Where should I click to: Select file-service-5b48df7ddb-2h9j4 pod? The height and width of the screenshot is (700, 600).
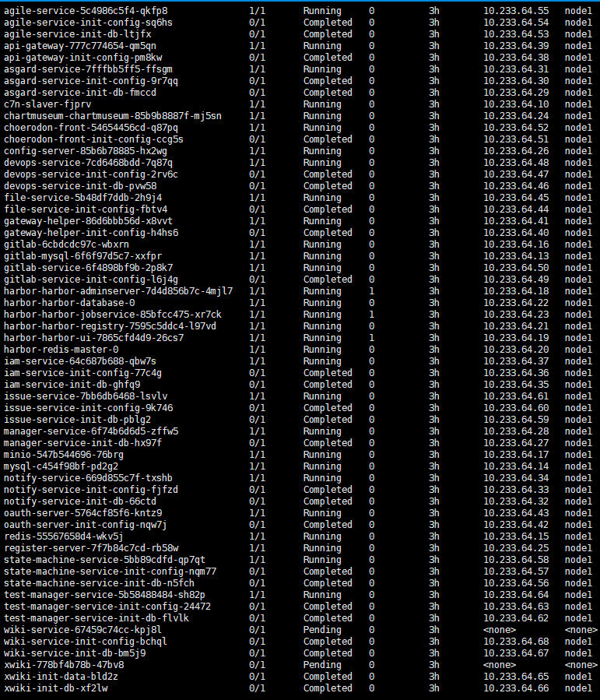point(83,197)
